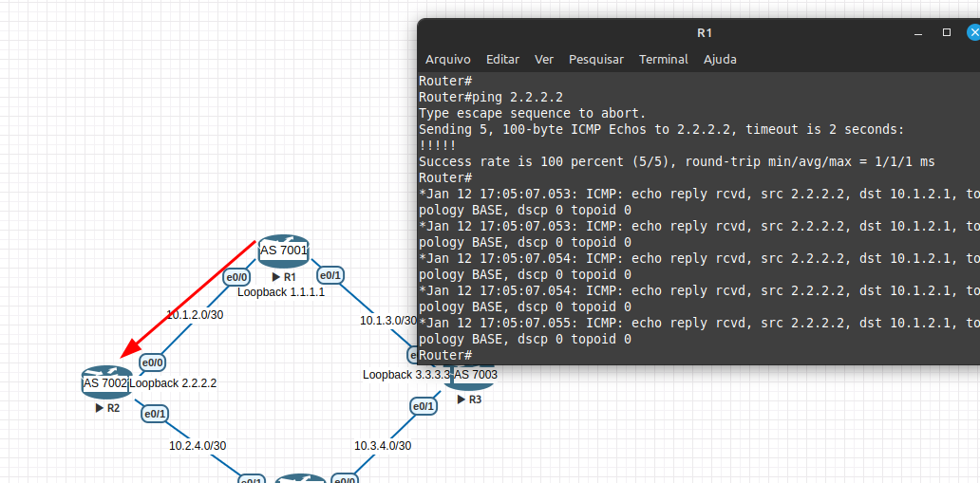Click the 10.1.2.0/30 link label
Viewport: 980px width, 483px height.
click(195, 314)
